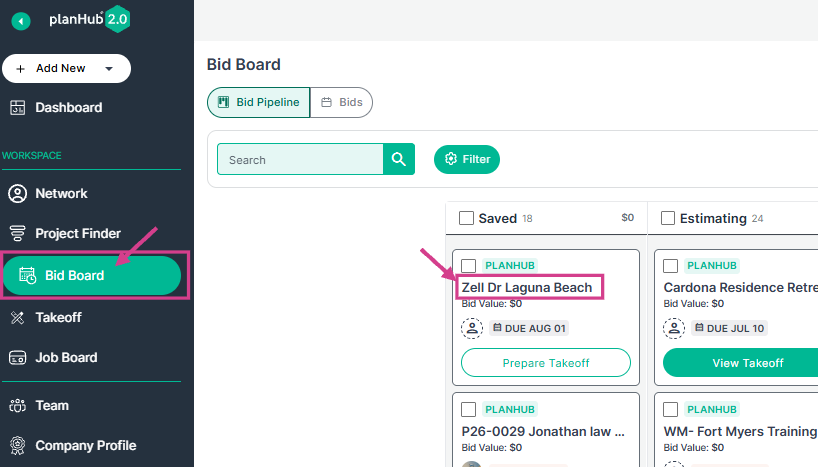Select the Network profile icon
Viewport: 818px width, 467px height.
[17, 194]
